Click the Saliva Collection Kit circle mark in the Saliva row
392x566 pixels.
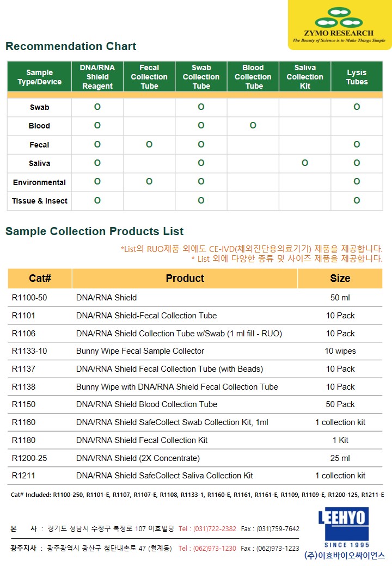tap(305, 163)
